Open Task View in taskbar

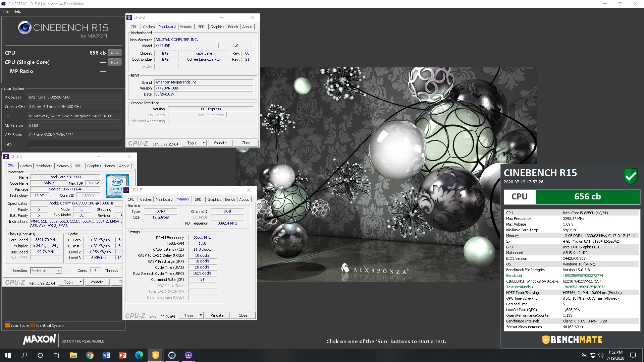(56, 355)
